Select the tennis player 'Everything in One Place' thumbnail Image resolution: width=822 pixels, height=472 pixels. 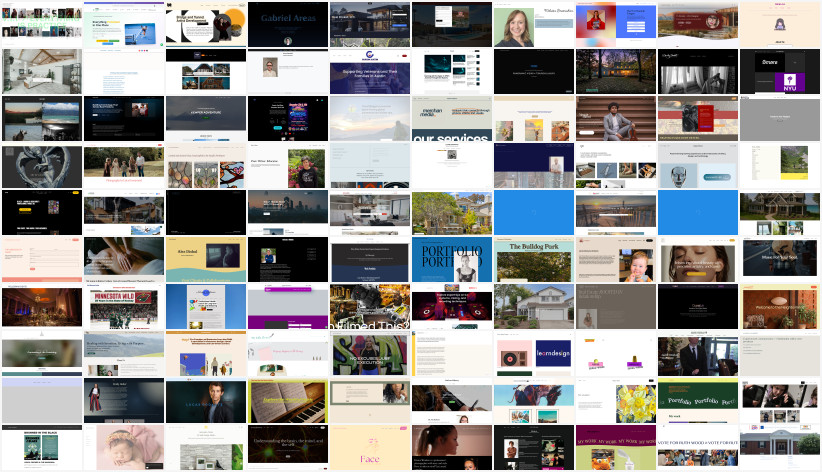124,24
